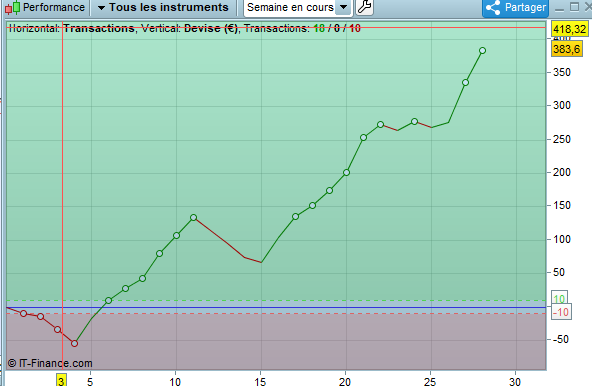Image resolution: width=592 pixels, height=386 pixels.
Task: Click the 418,32 yellow price label
Action: coord(569,29)
